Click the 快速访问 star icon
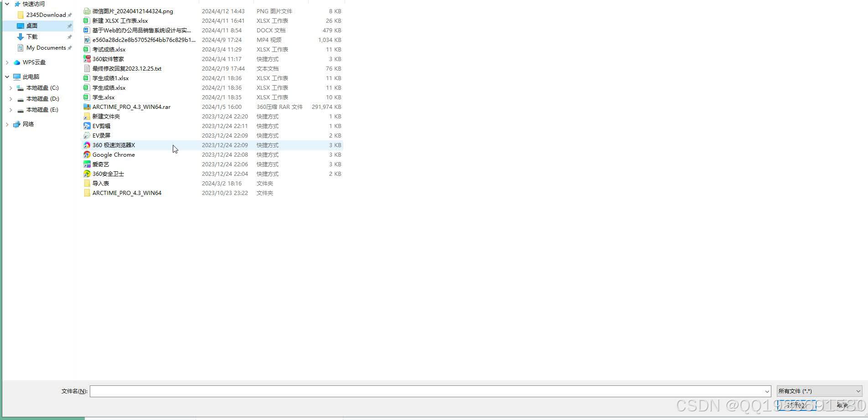 (17, 4)
